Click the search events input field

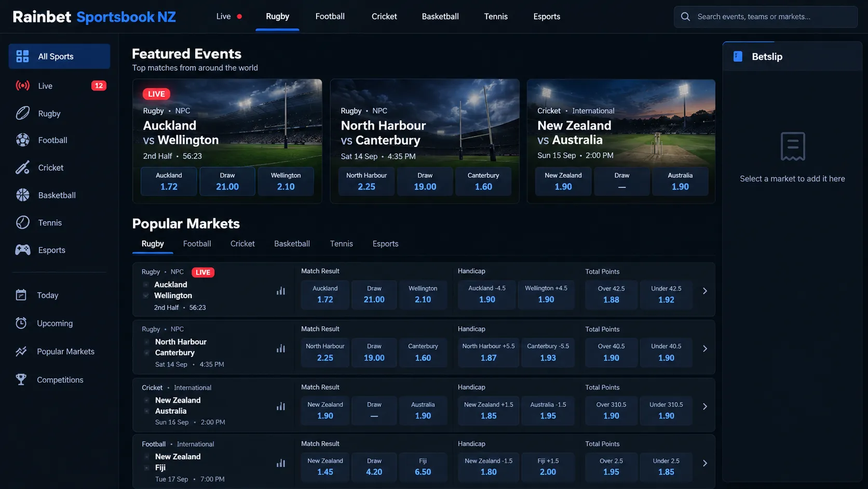766,17
